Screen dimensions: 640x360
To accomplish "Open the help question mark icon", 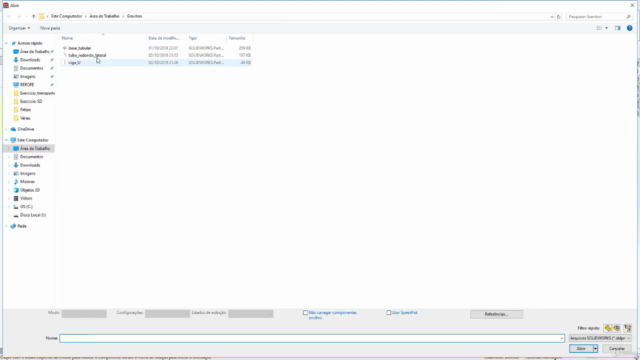I will (629, 28).
